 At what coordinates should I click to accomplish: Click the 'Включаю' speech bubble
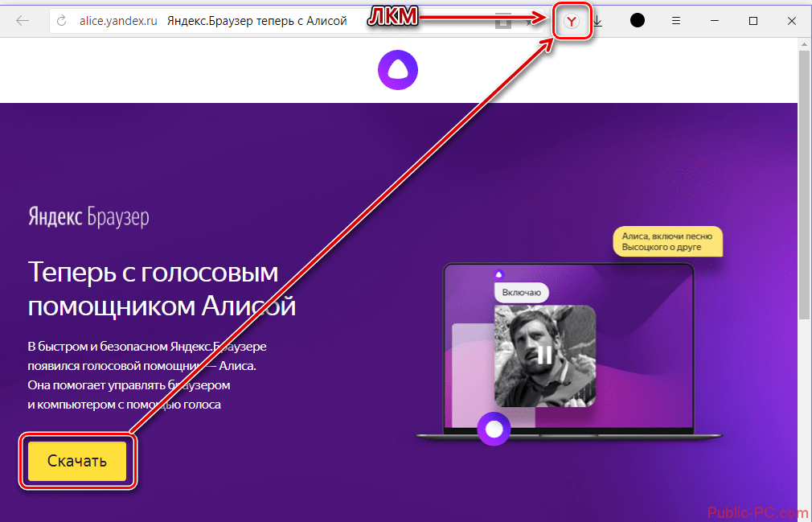pos(522,293)
